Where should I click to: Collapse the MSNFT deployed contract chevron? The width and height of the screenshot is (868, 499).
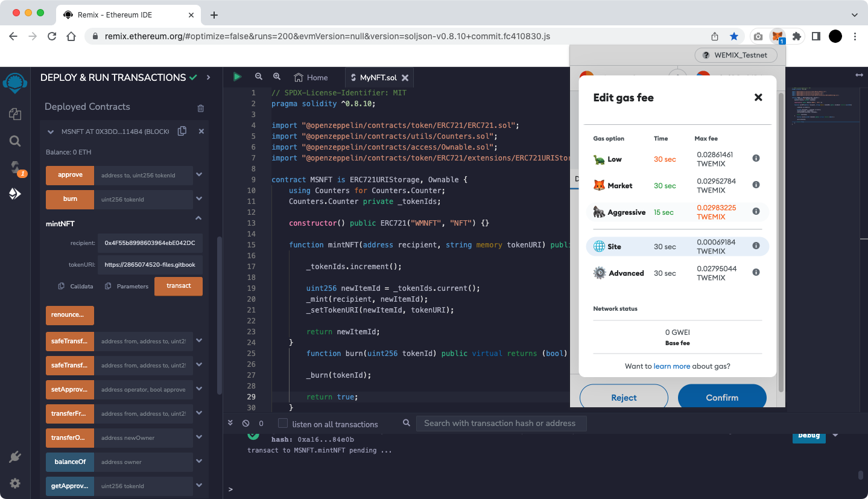51,131
